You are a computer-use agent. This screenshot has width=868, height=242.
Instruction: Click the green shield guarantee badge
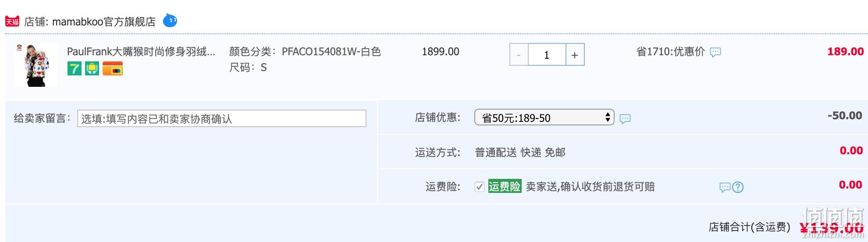tap(92, 68)
